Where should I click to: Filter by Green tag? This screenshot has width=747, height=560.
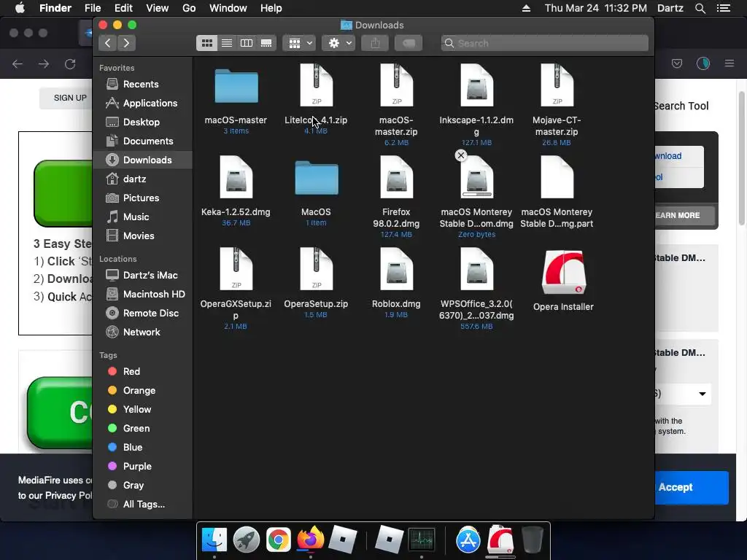(x=143, y=429)
